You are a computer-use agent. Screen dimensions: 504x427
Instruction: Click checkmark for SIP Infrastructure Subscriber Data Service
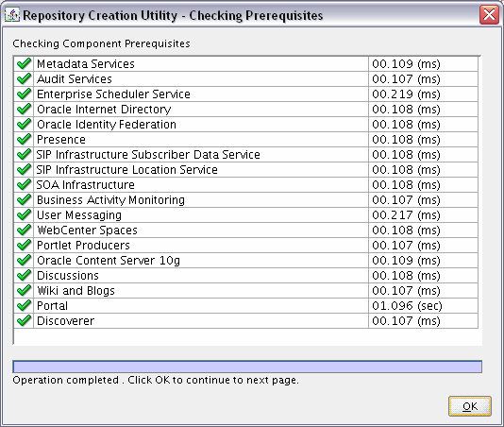tap(25, 154)
